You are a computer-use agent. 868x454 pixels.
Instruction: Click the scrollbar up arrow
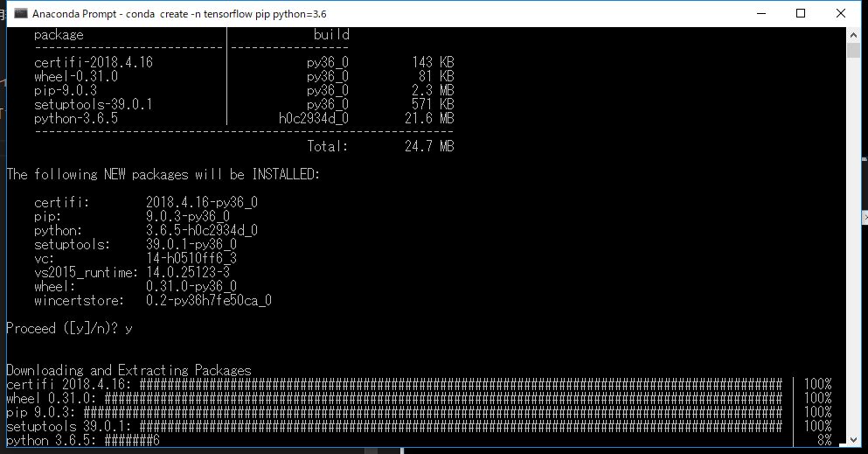(854, 35)
